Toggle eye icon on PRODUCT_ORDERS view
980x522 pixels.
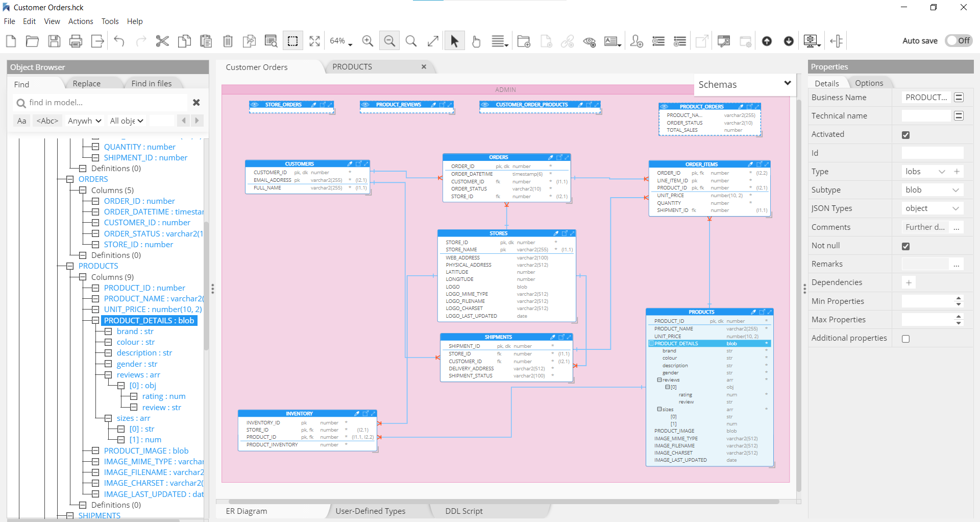click(x=664, y=107)
